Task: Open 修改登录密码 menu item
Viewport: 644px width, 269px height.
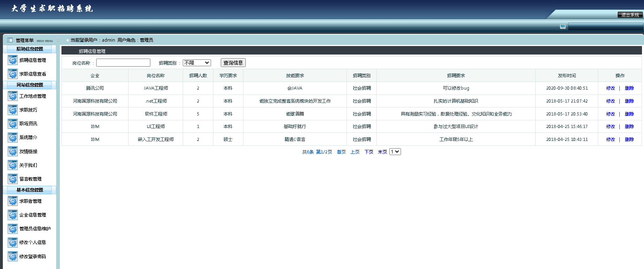Action: pyautogui.click(x=33, y=256)
